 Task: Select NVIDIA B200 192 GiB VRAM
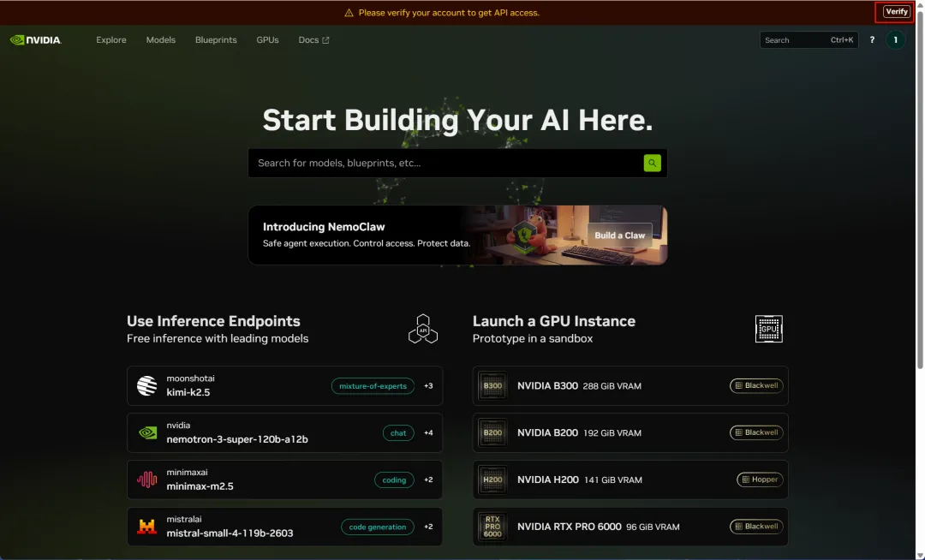click(630, 432)
